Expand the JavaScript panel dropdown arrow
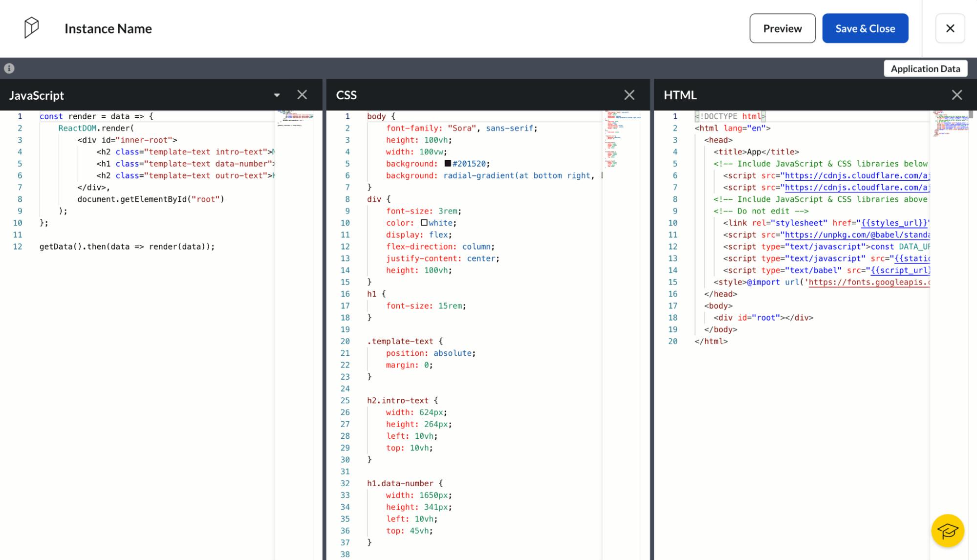The height and width of the screenshot is (560, 977). coord(277,95)
